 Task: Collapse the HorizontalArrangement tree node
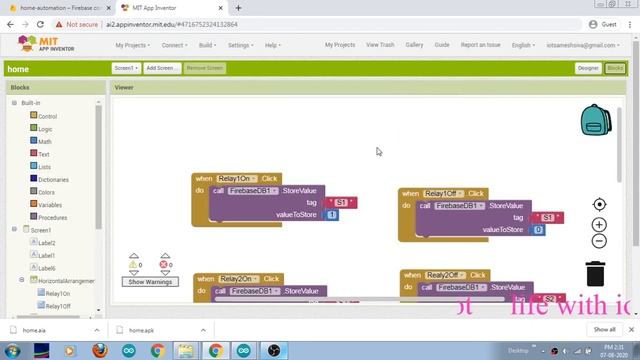point(22,280)
